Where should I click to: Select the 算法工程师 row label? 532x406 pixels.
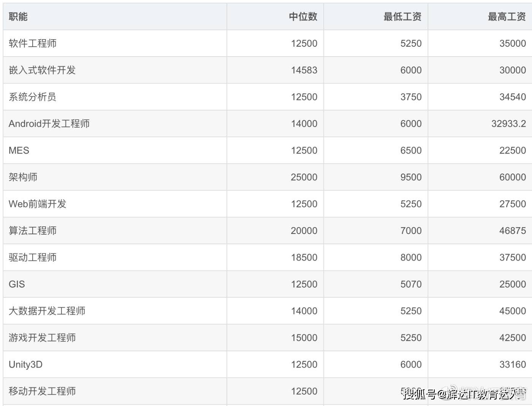33,231
